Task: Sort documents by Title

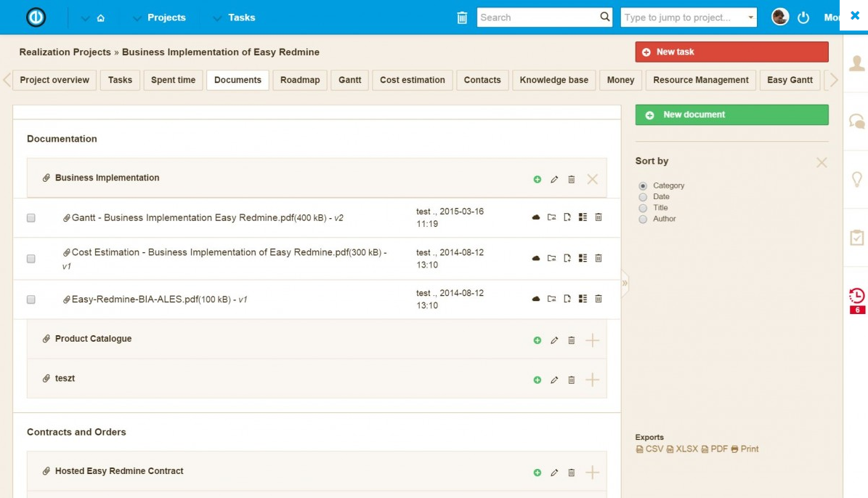Action: click(643, 208)
